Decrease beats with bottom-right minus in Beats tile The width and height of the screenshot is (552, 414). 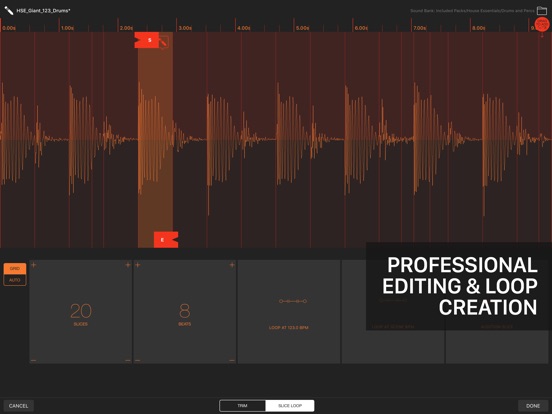click(x=232, y=360)
